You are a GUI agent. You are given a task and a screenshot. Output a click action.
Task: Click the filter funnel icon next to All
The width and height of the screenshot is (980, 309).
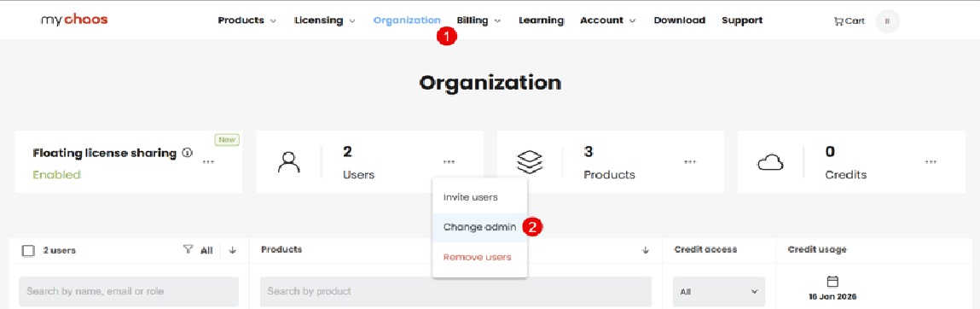tap(188, 249)
